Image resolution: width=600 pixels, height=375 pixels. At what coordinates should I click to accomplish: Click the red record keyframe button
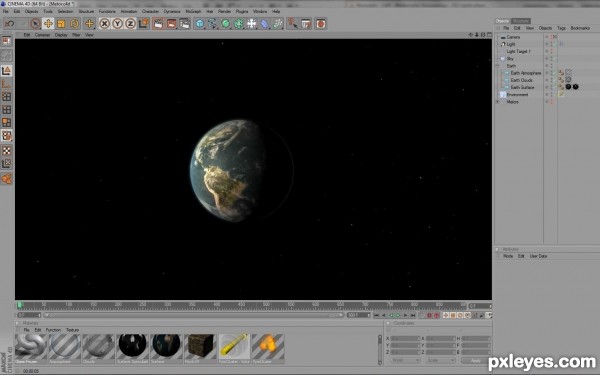tap(429, 315)
